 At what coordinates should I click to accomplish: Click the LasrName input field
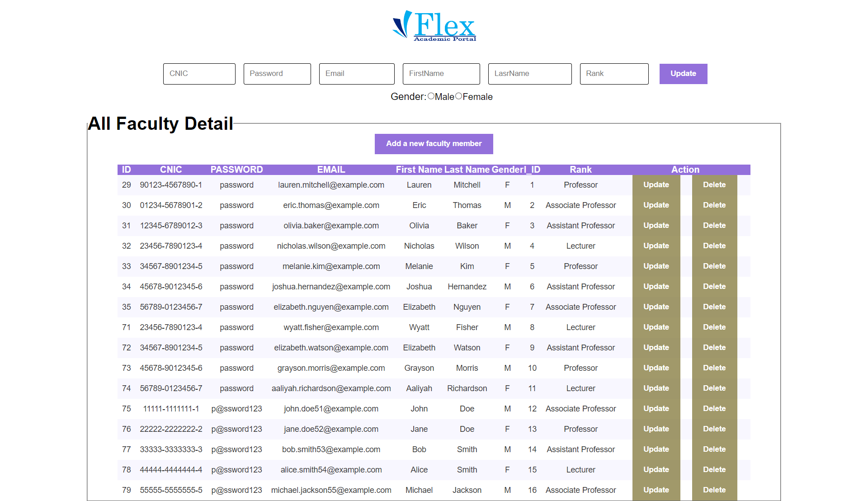pos(529,74)
